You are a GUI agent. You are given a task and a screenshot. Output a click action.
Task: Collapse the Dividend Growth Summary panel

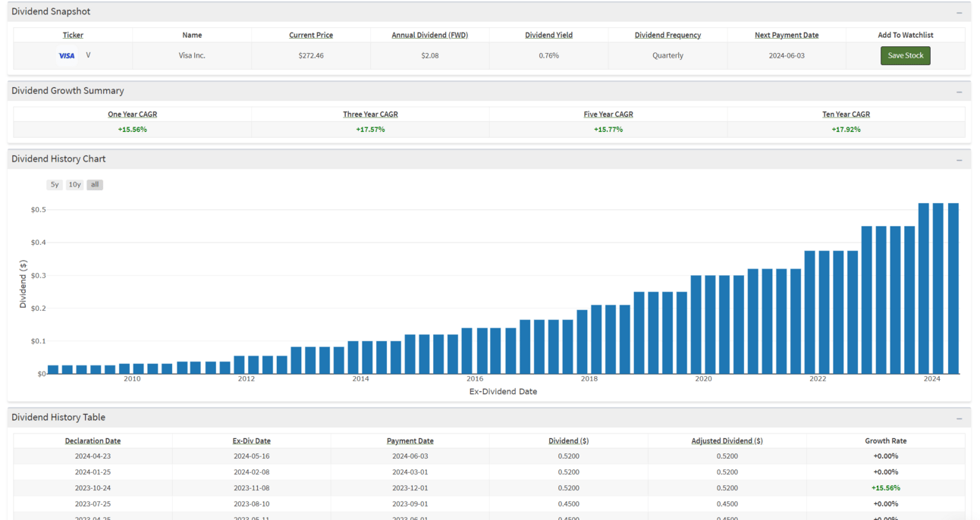(x=959, y=92)
